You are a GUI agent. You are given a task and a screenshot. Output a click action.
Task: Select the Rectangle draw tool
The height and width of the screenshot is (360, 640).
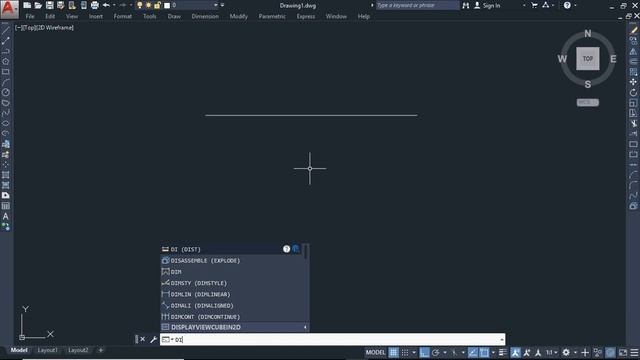tap(5, 72)
